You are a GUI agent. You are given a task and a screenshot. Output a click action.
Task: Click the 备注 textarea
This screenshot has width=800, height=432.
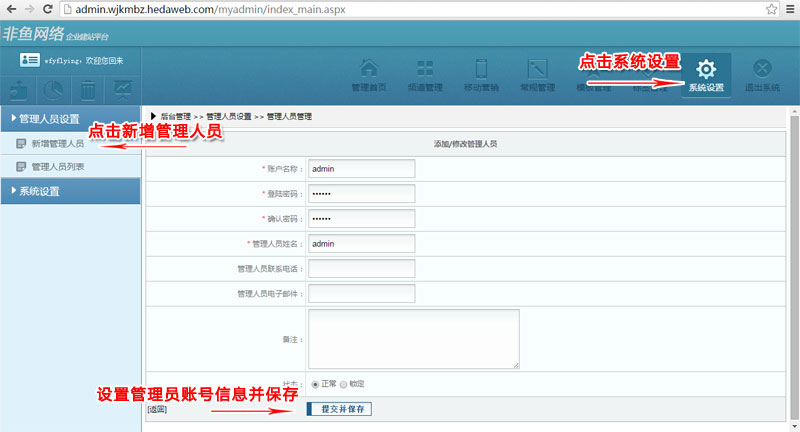413,339
